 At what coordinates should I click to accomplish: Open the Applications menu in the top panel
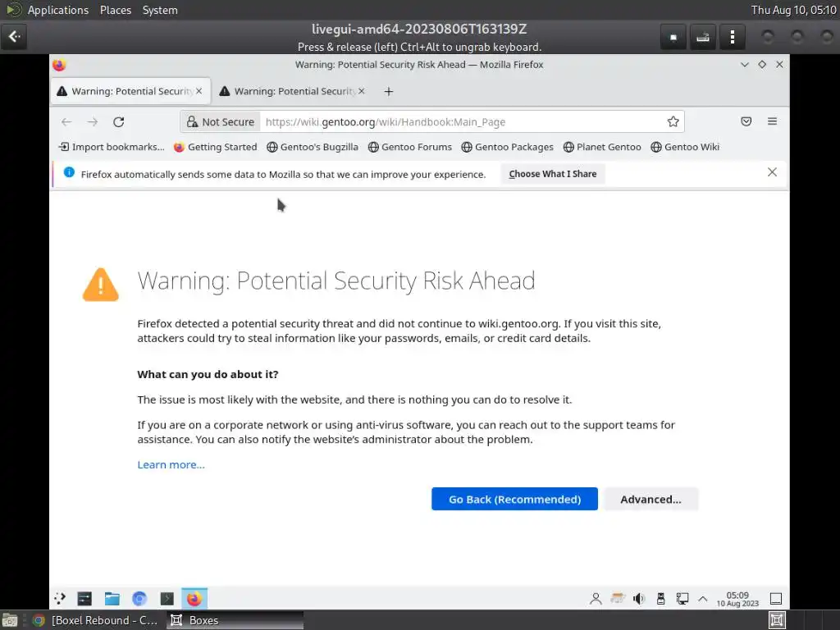coord(57,10)
